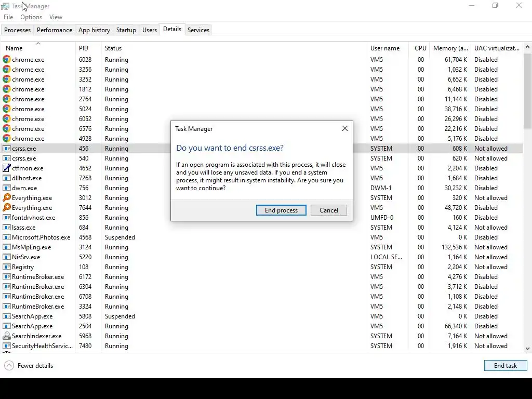
Task: Confirm with the End process button
Action: coord(281,210)
